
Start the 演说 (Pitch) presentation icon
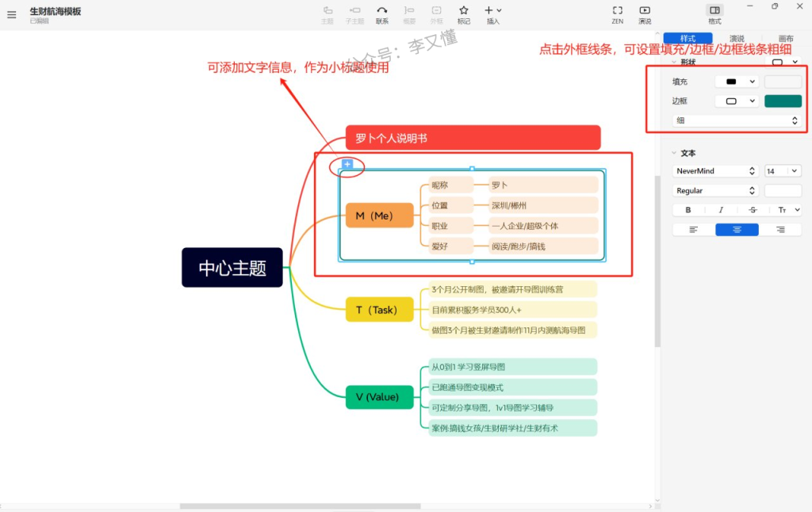(645, 14)
